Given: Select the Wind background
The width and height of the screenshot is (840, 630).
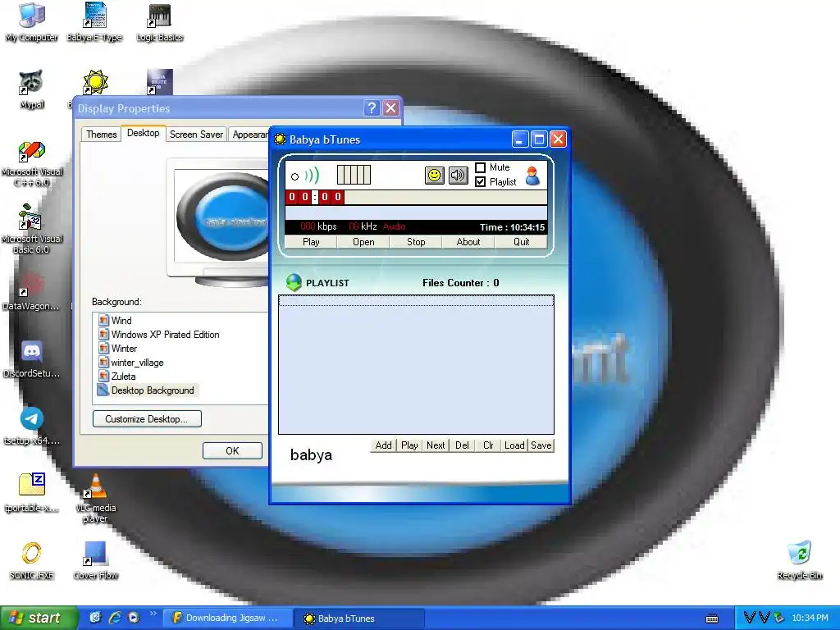Looking at the screenshot, I should pyautogui.click(x=121, y=321).
